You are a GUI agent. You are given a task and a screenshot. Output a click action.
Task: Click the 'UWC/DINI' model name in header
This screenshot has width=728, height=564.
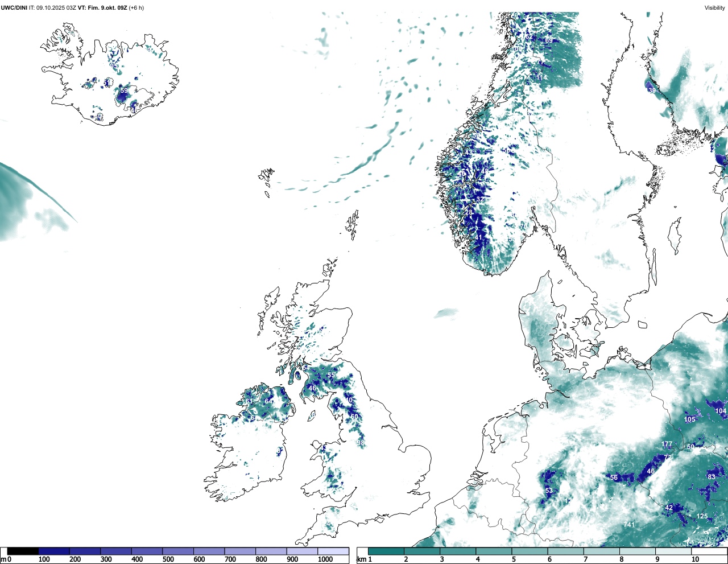click(x=14, y=7)
